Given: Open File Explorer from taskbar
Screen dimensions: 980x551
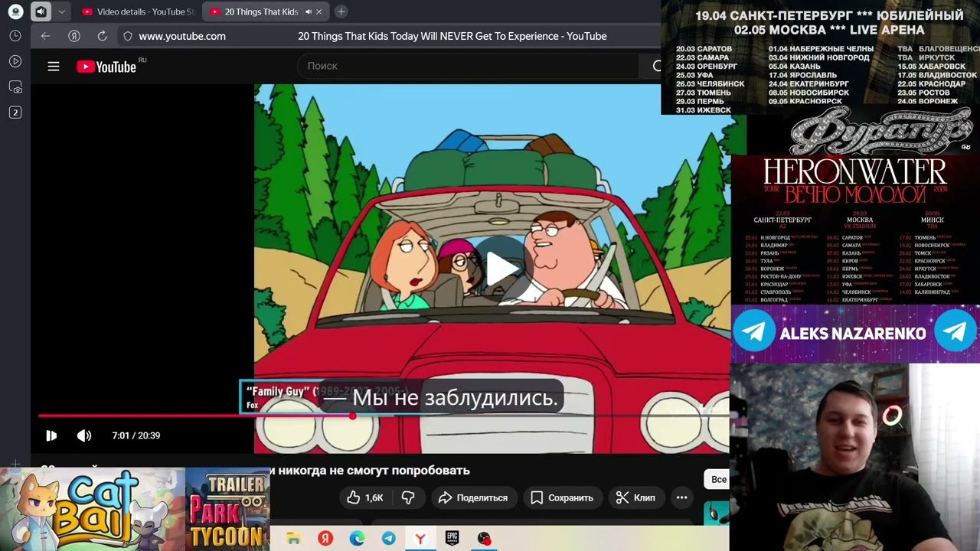Looking at the screenshot, I should click(x=293, y=539).
